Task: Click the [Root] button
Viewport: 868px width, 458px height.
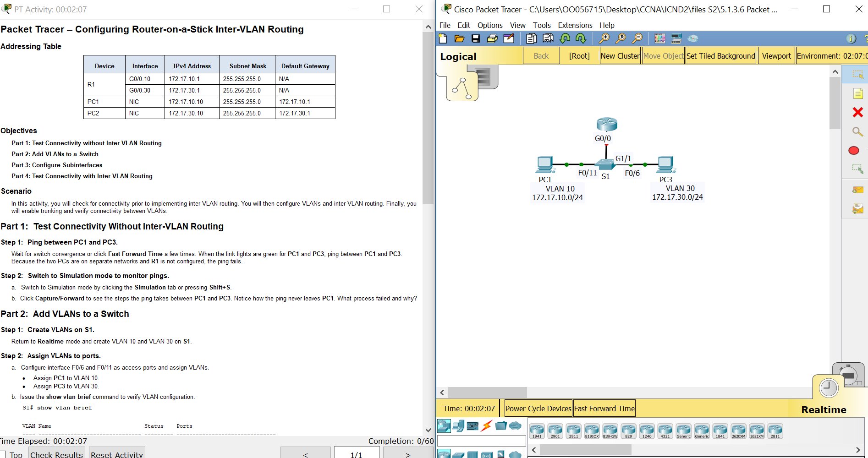Action: (579, 56)
